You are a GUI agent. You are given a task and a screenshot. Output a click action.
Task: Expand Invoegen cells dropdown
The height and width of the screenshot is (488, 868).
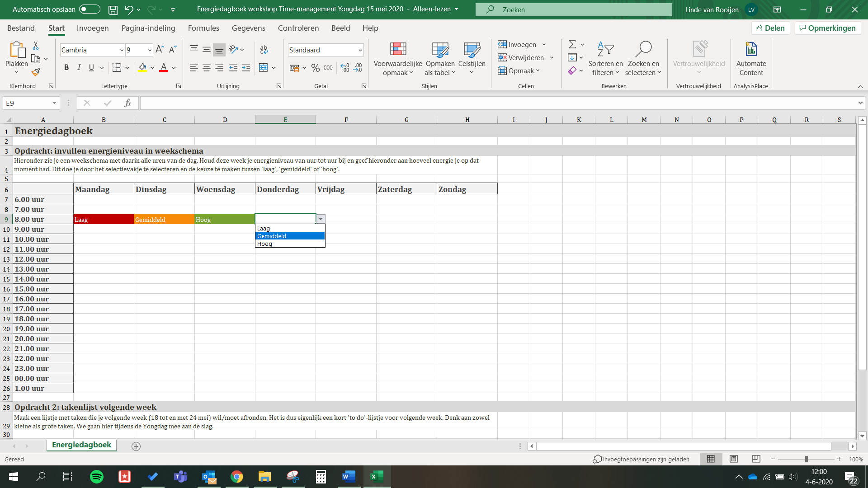[x=544, y=44]
